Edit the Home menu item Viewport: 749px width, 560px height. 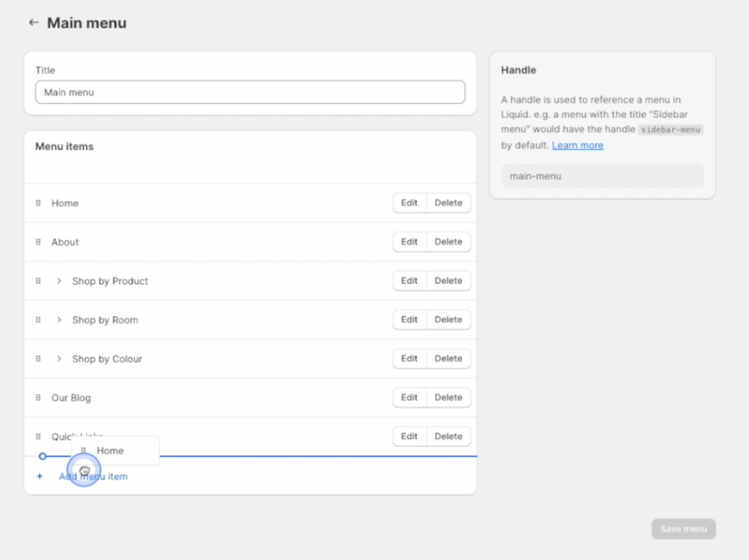pos(408,203)
